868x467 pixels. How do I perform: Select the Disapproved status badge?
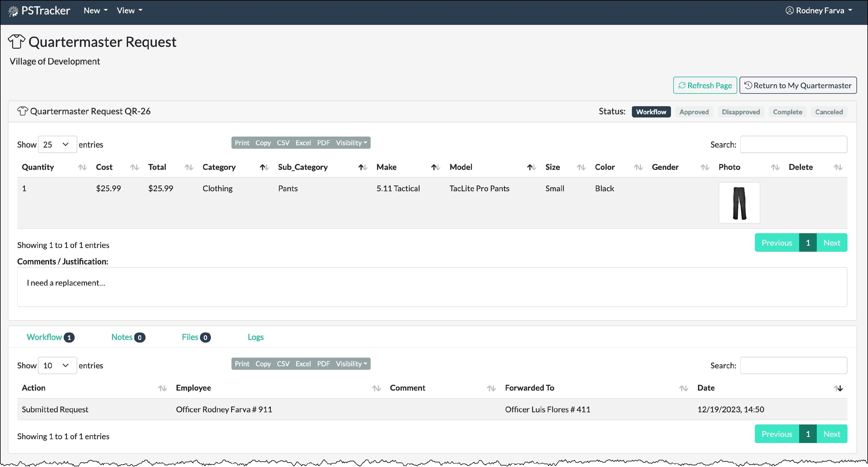(741, 112)
